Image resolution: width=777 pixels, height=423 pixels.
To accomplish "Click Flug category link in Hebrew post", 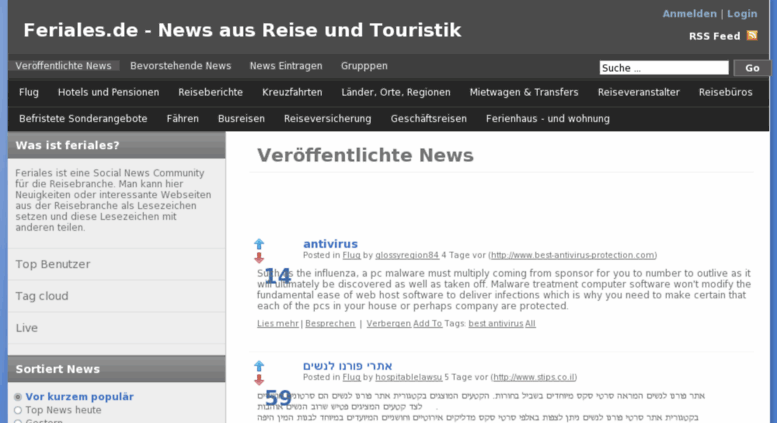I will [351, 377].
